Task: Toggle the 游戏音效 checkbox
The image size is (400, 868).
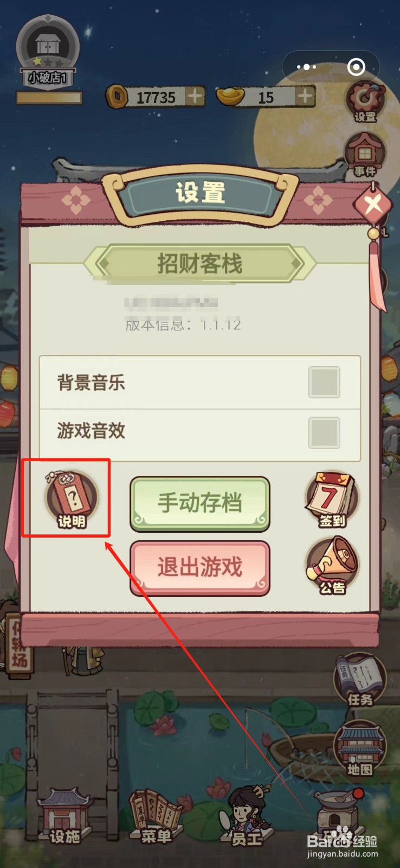Action: pos(324,432)
